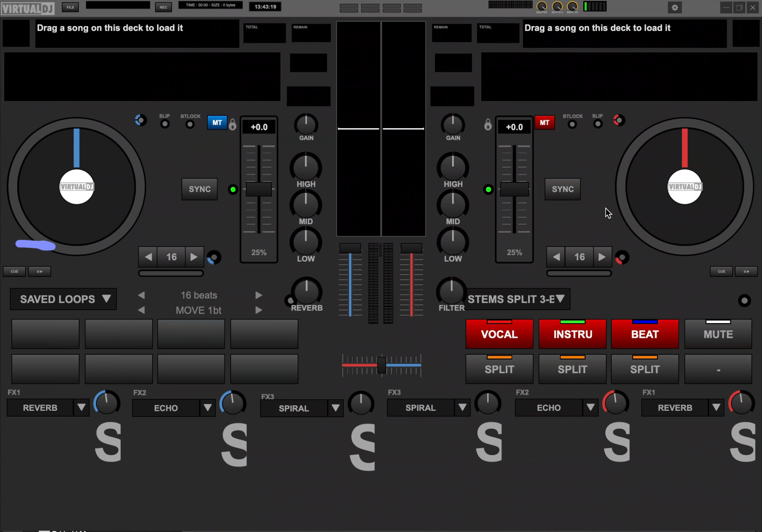Expand left deck FX3 SPIRAL dropdown arrow

[x=336, y=408]
